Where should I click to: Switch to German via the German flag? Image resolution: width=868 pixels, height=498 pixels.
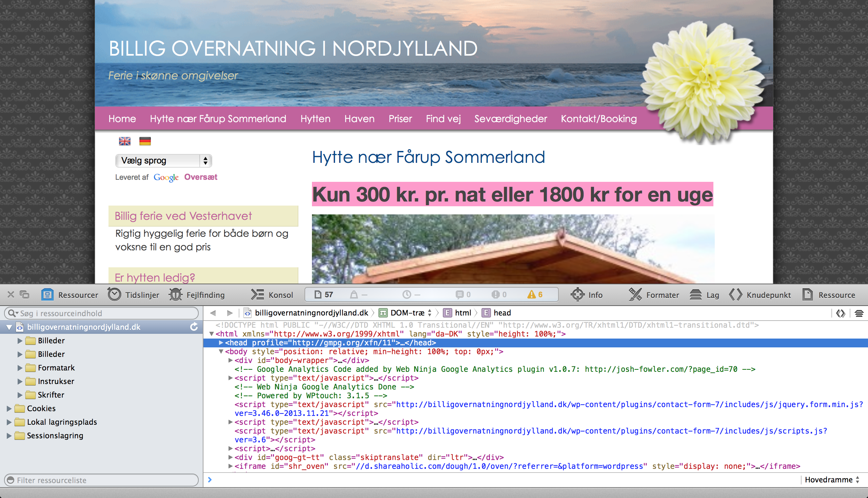tap(145, 141)
